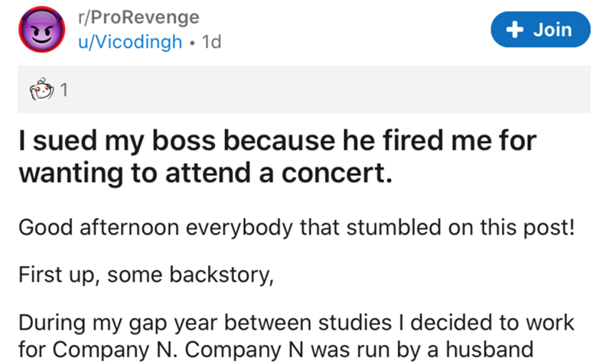Click the dot separator beside username
Screen dimensions: 612x364
pos(192,43)
